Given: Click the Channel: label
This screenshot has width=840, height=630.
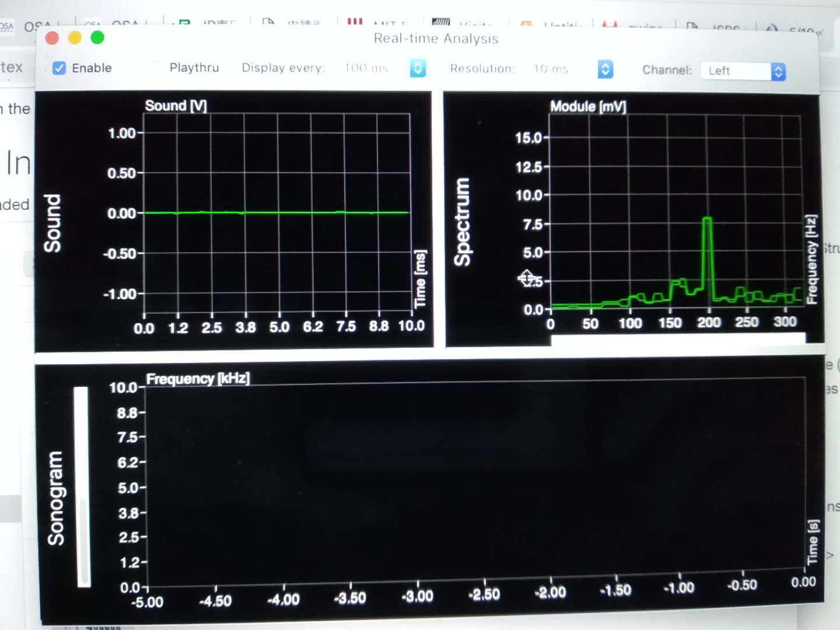Looking at the screenshot, I should [x=667, y=70].
